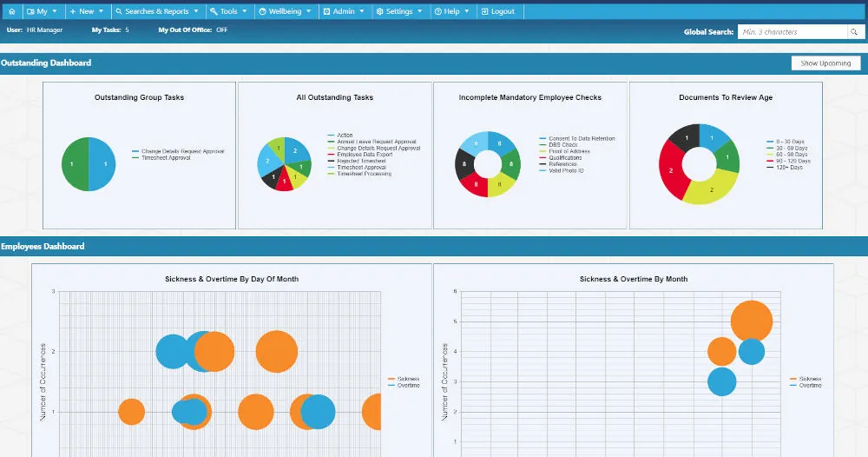Toggle Action legend entry in All Outstanding Tasks
Viewport: 868px width, 457px height.
click(x=340, y=136)
